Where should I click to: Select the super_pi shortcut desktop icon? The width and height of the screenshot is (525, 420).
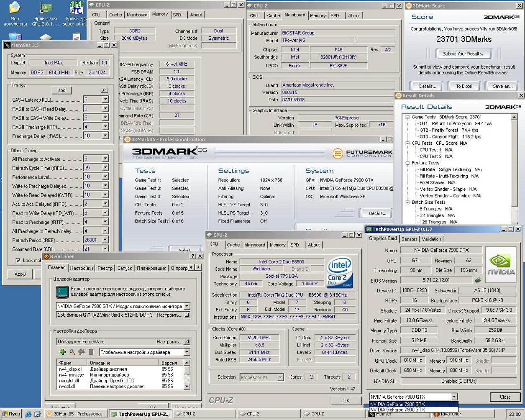click(x=75, y=14)
